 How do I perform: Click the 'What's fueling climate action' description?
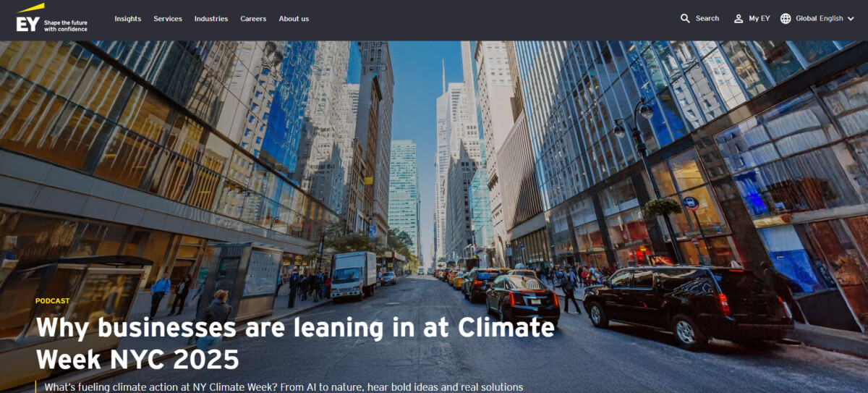(284, 387)
